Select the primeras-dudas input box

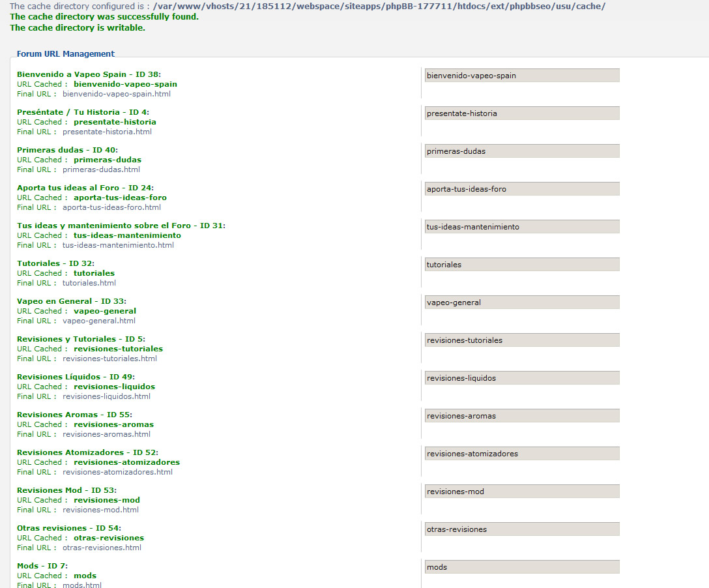click(521, 151)
